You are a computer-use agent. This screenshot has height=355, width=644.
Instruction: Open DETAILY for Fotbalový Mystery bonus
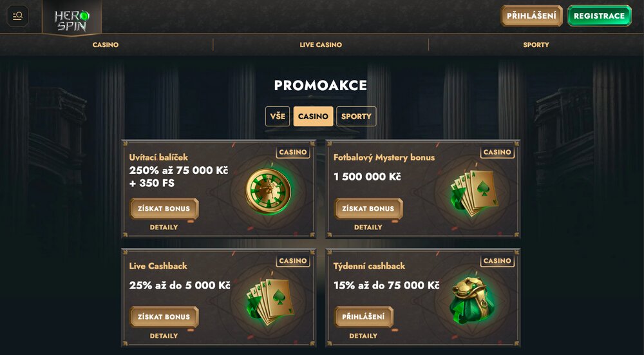pyautogui.click(x=368, y=227)
